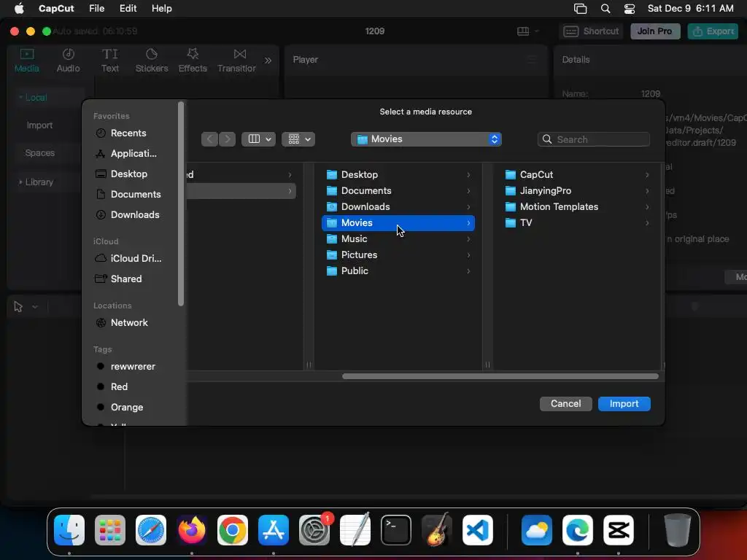Select the Public folder
747x560 pixels.
(x=398, y=271)
